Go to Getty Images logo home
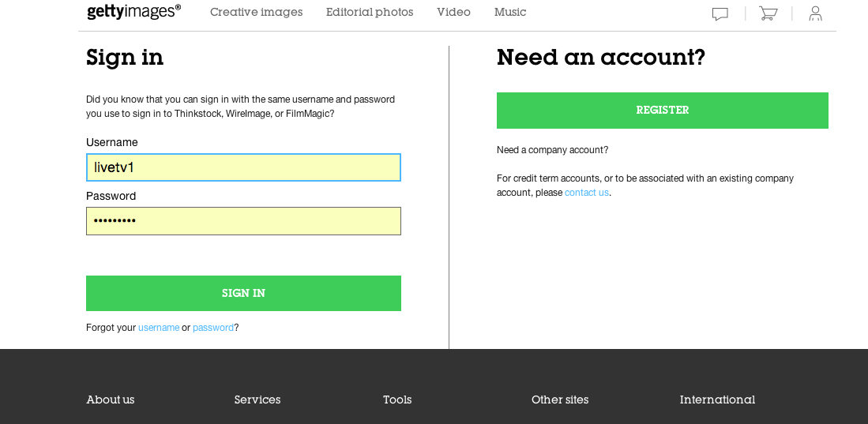 pos(134,12)
